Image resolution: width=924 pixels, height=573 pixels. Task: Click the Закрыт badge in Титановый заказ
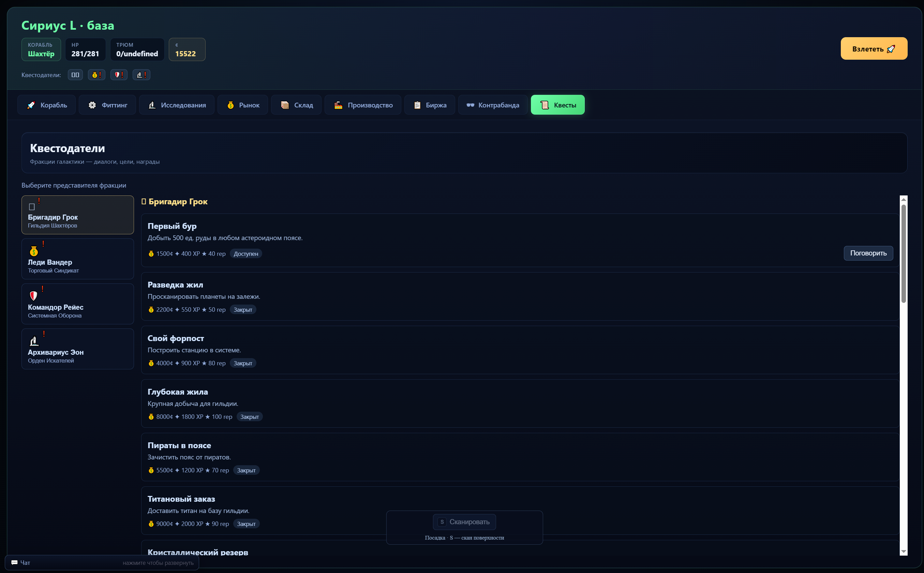pos(246,524)
